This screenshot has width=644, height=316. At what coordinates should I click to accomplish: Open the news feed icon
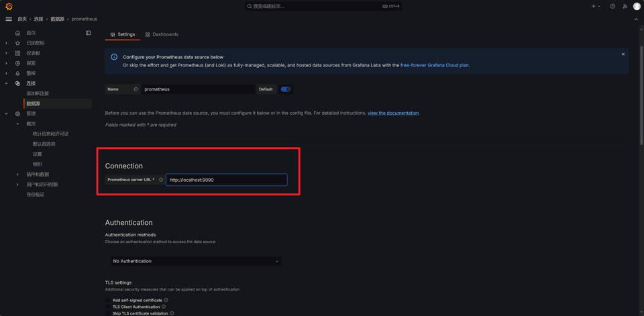point(625,6)
